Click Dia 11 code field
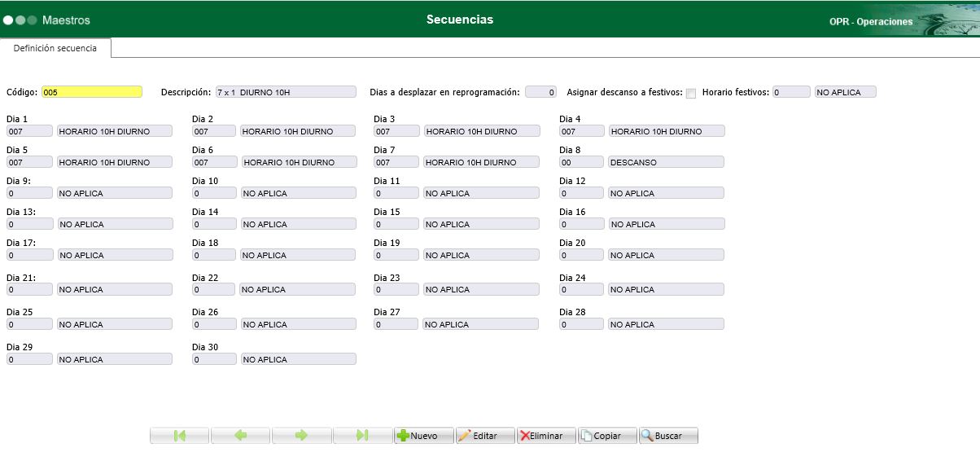This screenshot has width=980, height=470. (396, 193)
